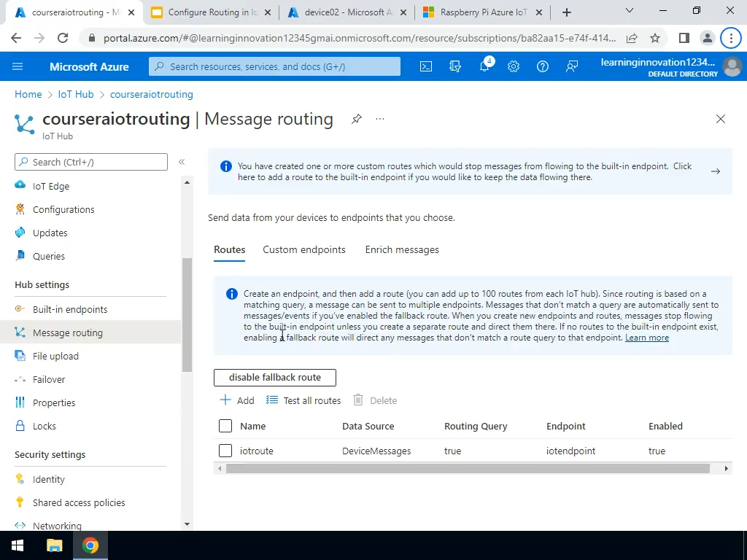Image resolution: width=747 pixels, height=560 pixels.
Task: Open the Message routing menu item
Action: (x=90, y=332)
